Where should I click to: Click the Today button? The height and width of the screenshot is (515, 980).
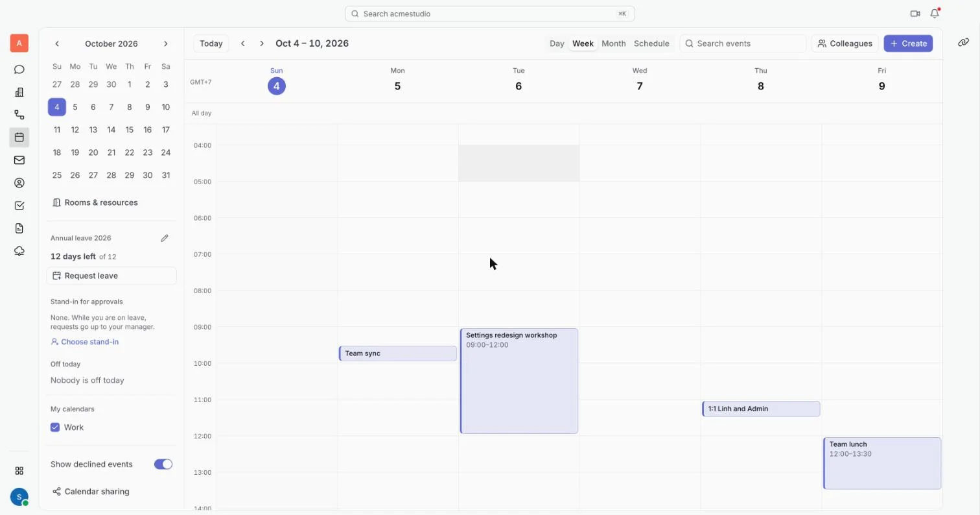pyautogui.click(x=211, y=43)
